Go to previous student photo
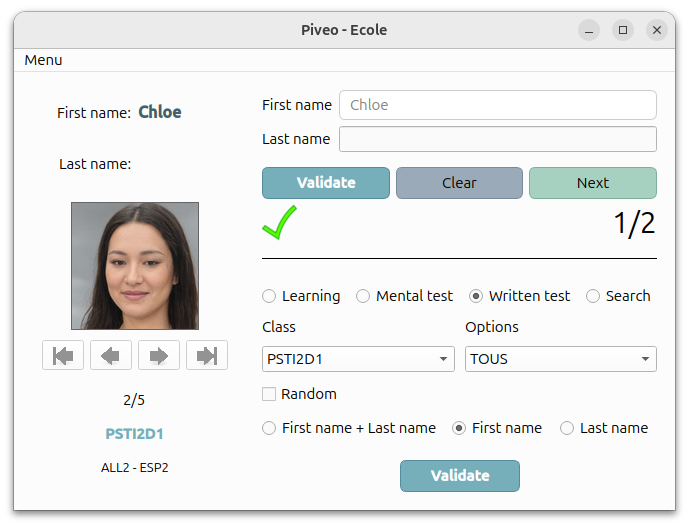689x527 pixels. point(111,355)
